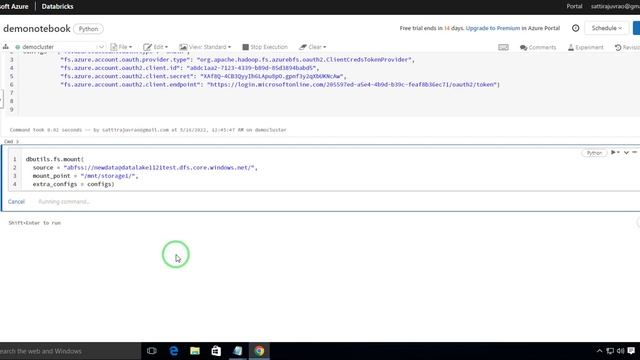640x360 pixels.
Task: Open the Schedule dropdown button
Action: [607, 28]
